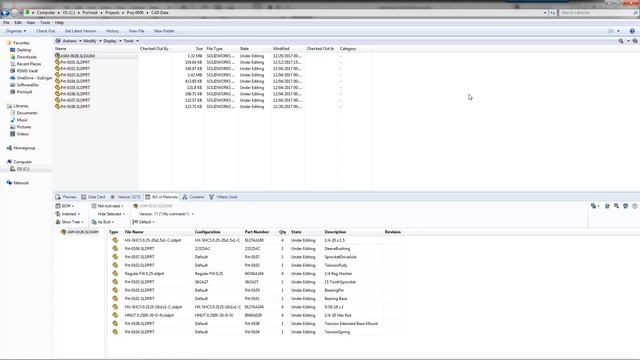The height and width of the screenshot is (360, 640).
Task: Open the Tools dropdown in the vault toolbar
Action: click(x=131, y=41)
